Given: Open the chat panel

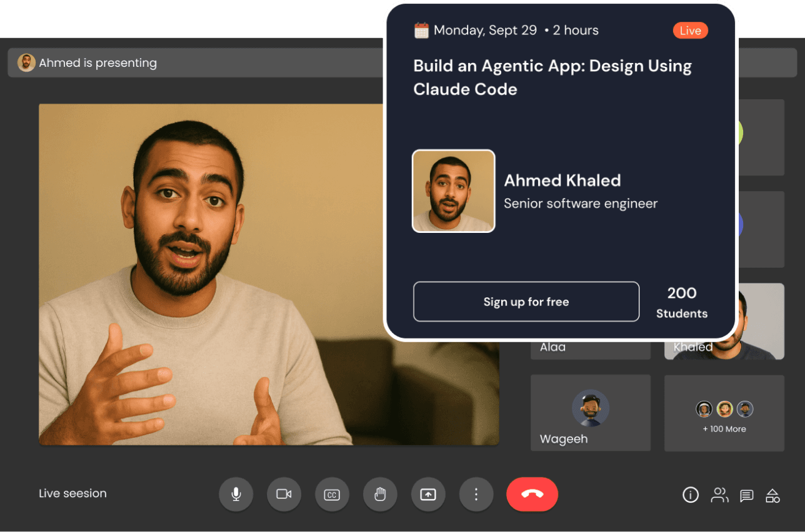Looking at the screenshot, I should click(746, 496).
